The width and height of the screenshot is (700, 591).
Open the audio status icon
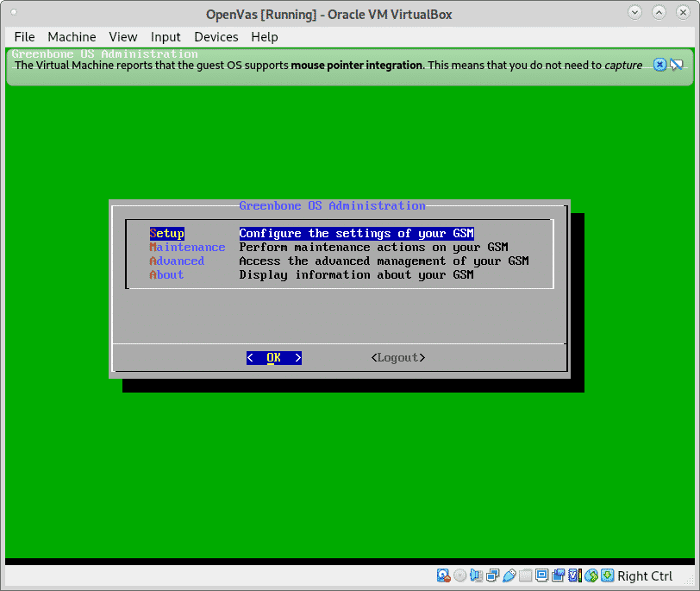[477, 575]
